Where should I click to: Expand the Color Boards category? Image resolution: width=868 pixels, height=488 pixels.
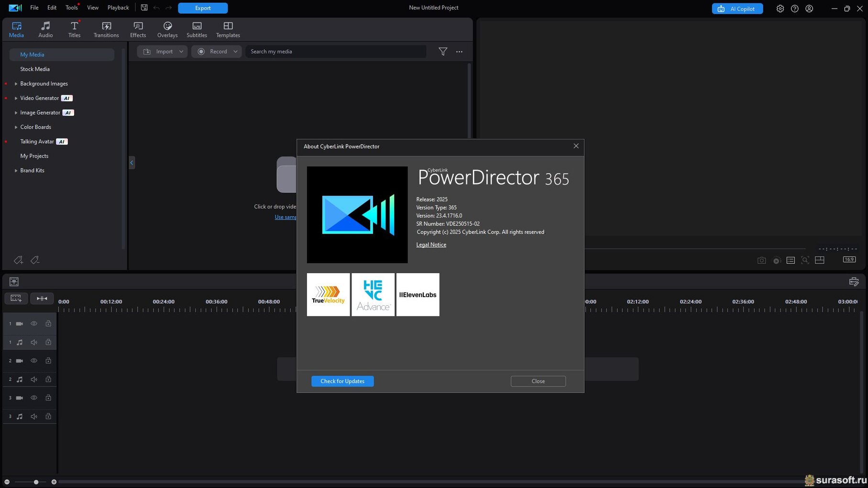16,127
